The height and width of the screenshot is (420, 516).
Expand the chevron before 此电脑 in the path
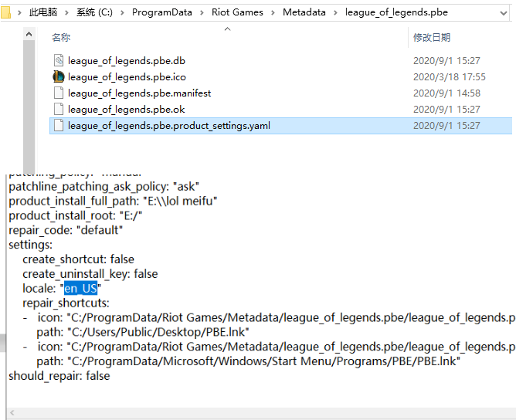[x=20, y=13]
